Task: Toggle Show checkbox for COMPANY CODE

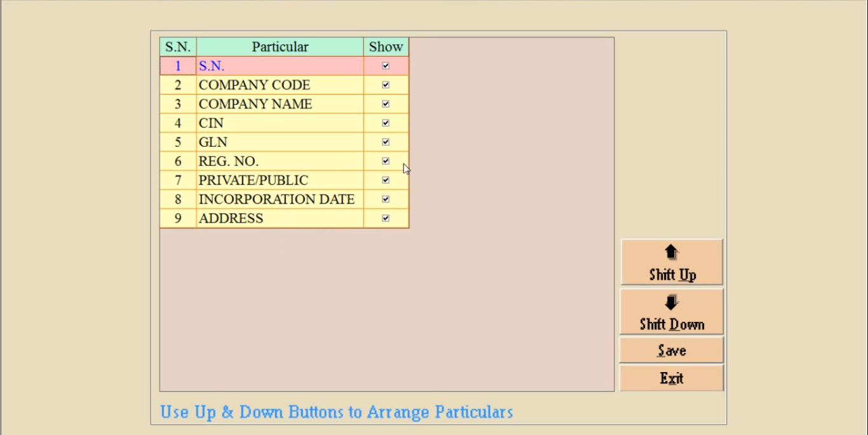Action: [x=386, y=85]
